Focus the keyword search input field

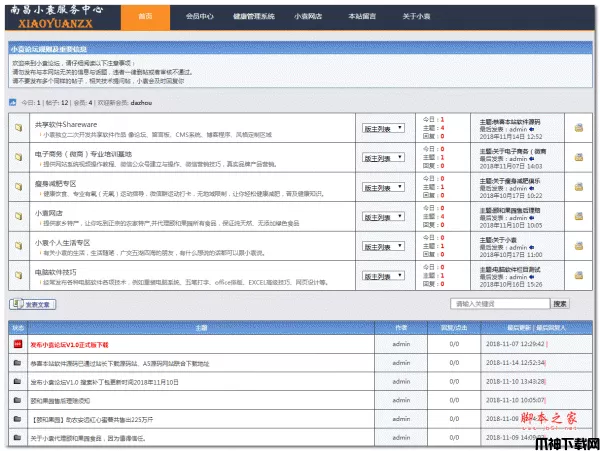[500, 304]
